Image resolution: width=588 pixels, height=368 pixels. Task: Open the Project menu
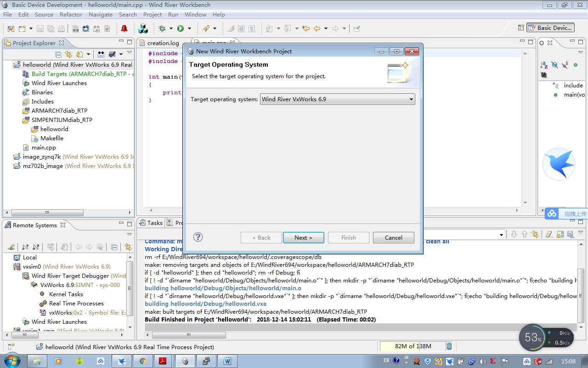[152, 14]
